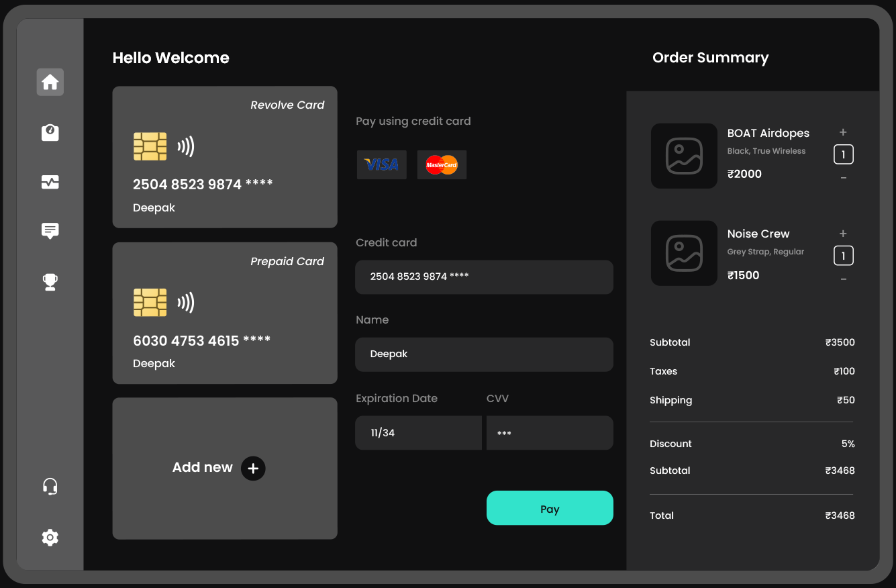Decrease Noise Crew quantity with minus
This screenshot has width=896, height=588.
(x=843, y=279)
